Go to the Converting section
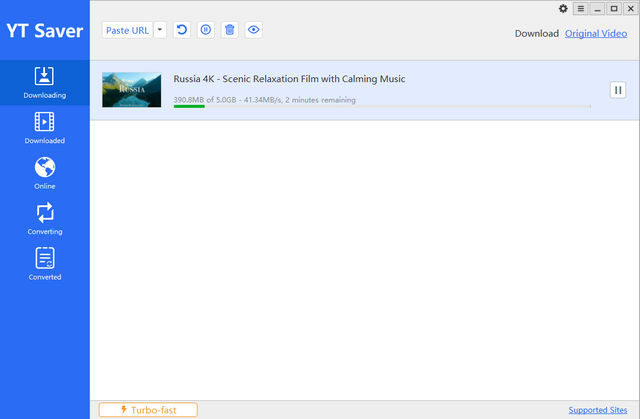640x419 pixels. point(44,218)
